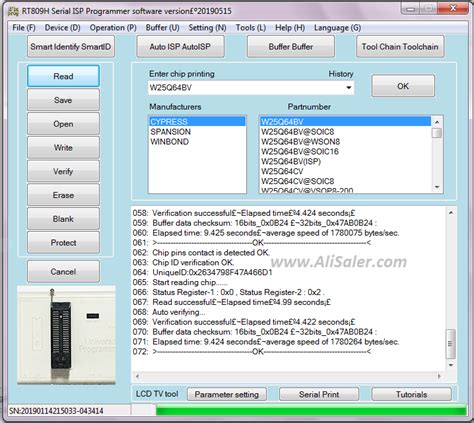Click the Read button

pyautogui.click(x=63, y=76)
